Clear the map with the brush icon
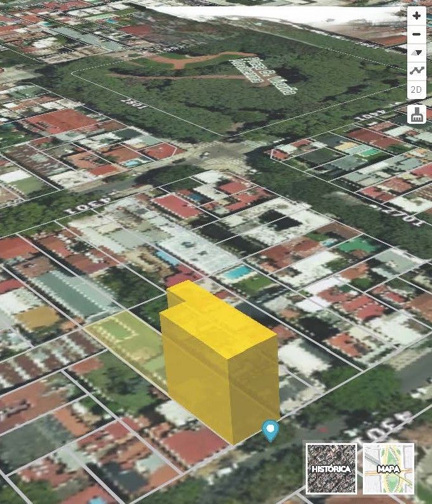This screenshot has height=504, width=432. tap(416, 115)
